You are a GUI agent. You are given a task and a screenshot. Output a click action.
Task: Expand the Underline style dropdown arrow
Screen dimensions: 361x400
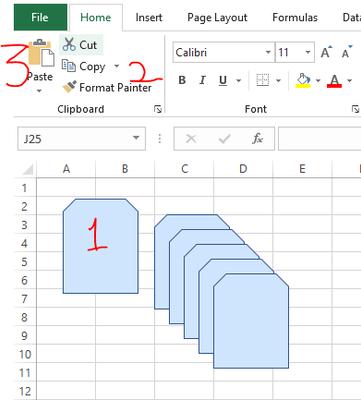click(x=238, y=80)
